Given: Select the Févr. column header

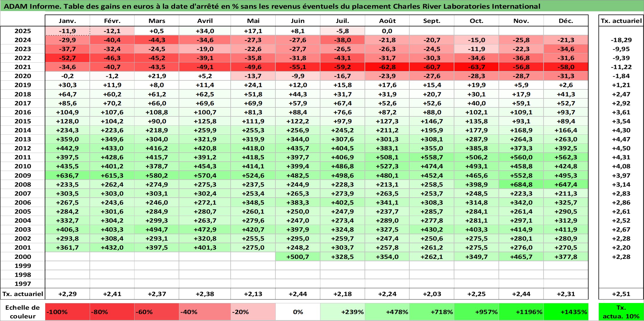Looking at the screenshot, I should tap(112, 21).
